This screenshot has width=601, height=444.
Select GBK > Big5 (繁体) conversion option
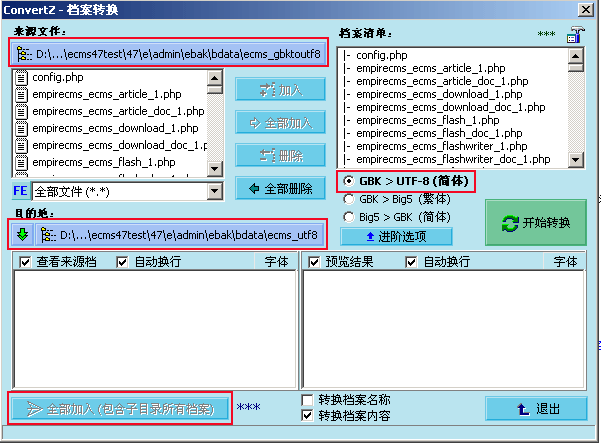click(x=347, y=200)
